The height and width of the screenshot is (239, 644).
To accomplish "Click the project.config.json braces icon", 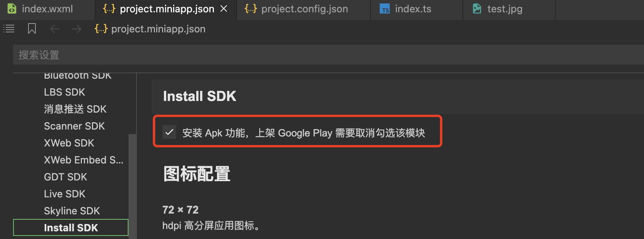I will tap(250, 8).
